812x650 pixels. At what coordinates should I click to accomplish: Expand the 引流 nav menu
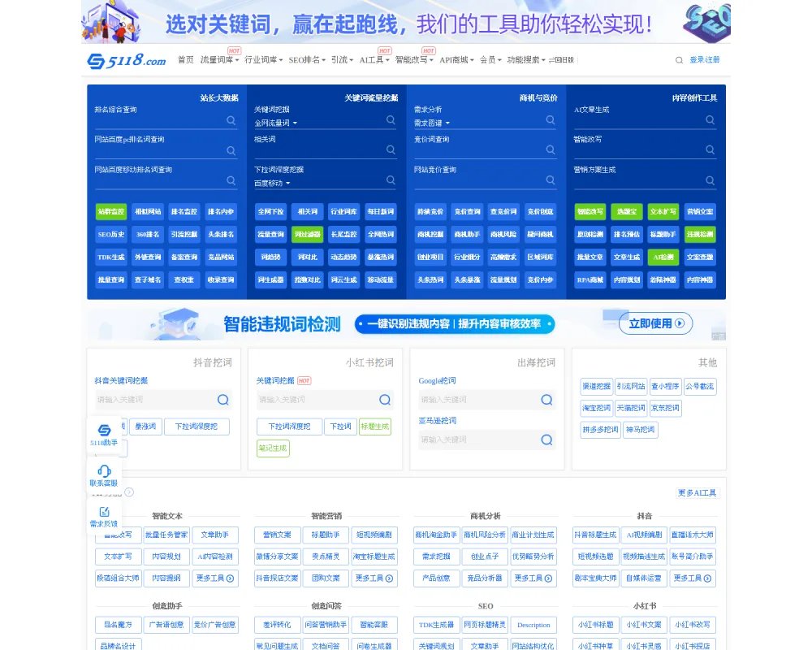(342, 60)
